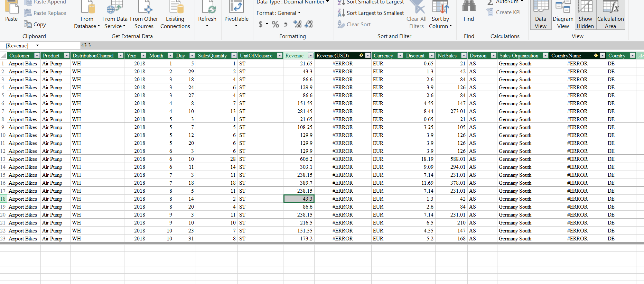The image size is (644, 284).
Task: Click Revenue cell 606.2
Action: coord(299,159)
